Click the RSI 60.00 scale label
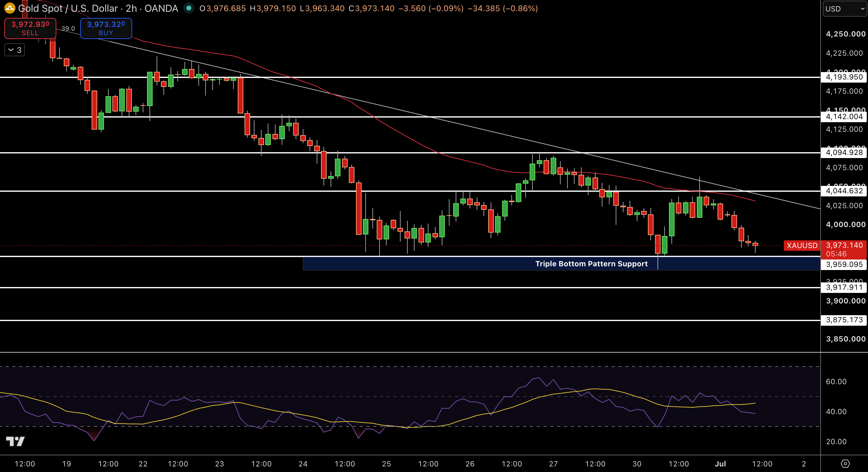This screenshot has width=868, height=472. tap(836, 381)
